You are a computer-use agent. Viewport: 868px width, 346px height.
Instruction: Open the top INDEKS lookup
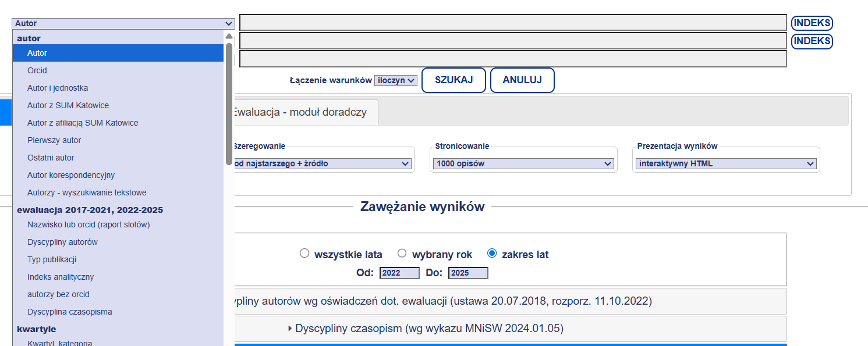coord(812,22)
